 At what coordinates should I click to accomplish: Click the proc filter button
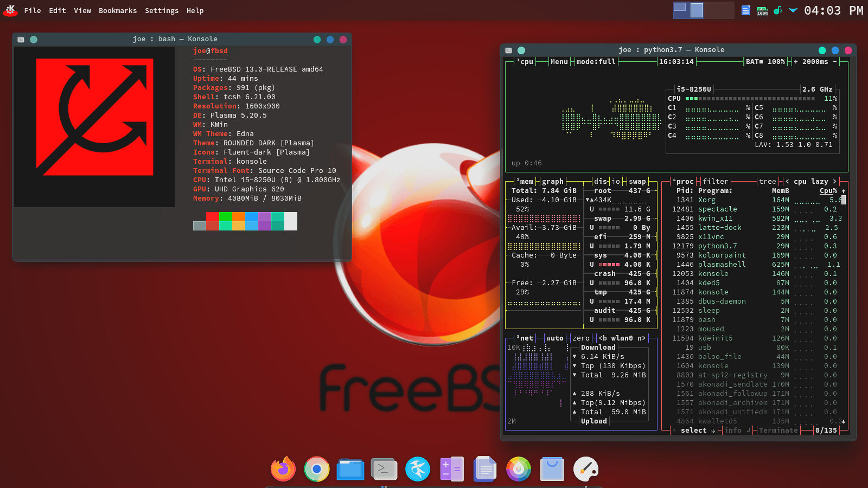point(716,182)
